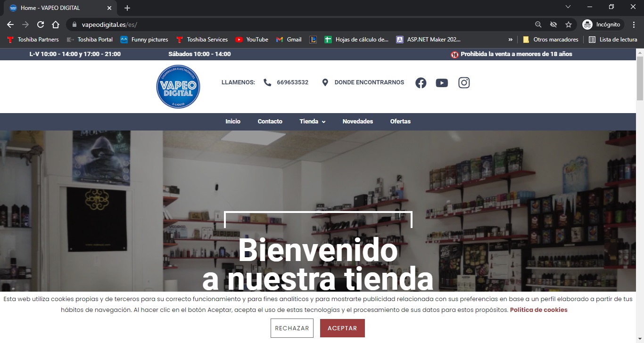Accept cookies with the ACEPTAR button

pyautogui.click(x=342, y=328)
